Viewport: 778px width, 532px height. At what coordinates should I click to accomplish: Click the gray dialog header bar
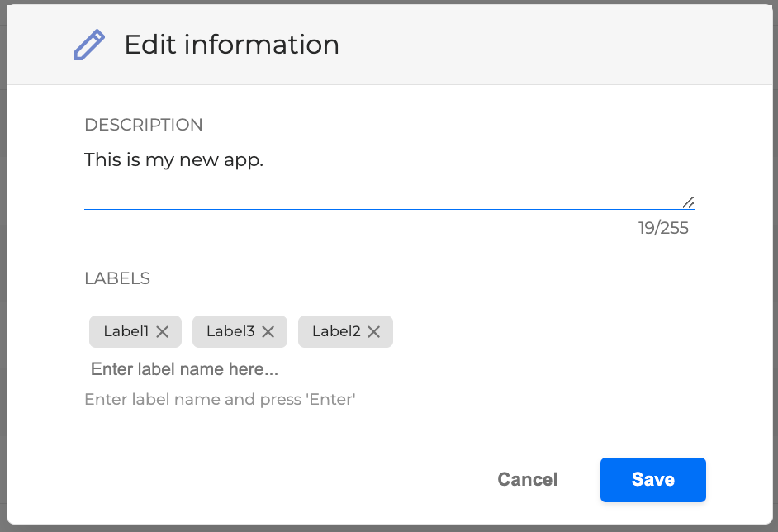[x=537, y=45]
